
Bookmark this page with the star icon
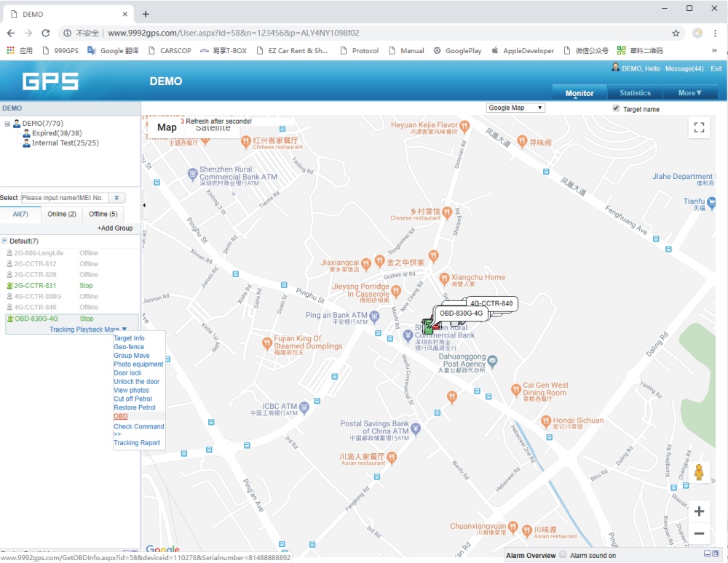coord(676,33)
